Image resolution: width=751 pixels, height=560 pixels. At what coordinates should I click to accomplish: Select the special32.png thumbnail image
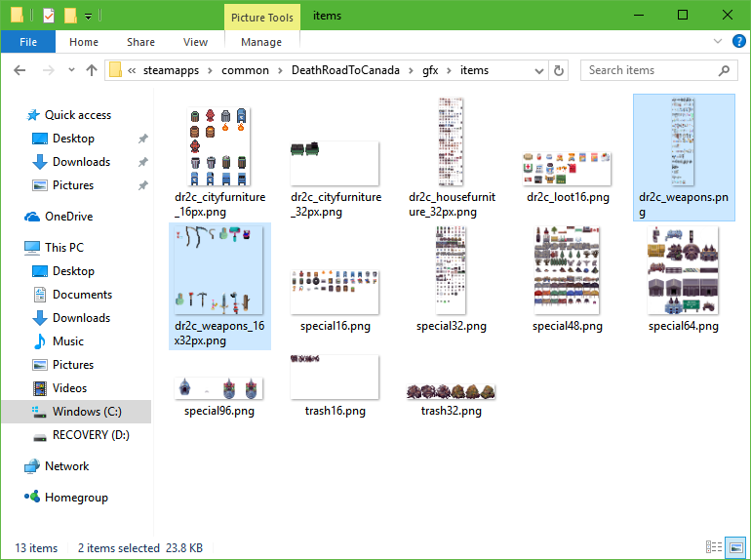pos(451,270)
